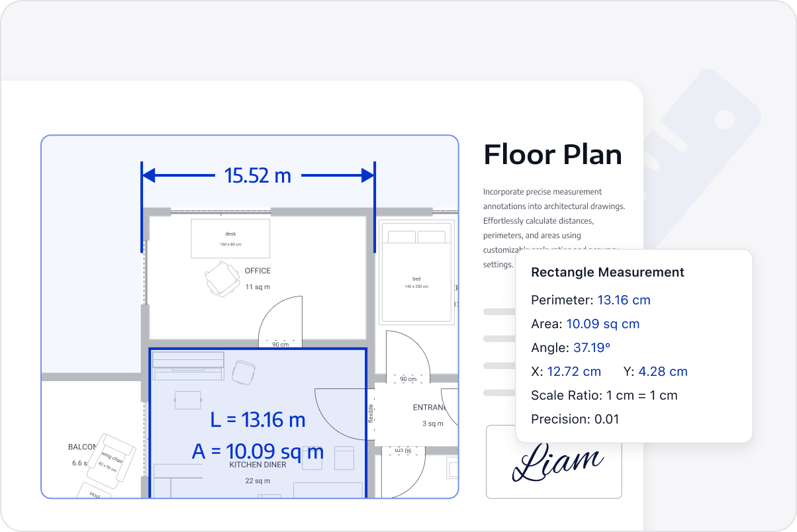The height and width of the screenshot is (532, 797).
Task: Click the Area value 10.09 sq cm
Action: click(603, 324)
